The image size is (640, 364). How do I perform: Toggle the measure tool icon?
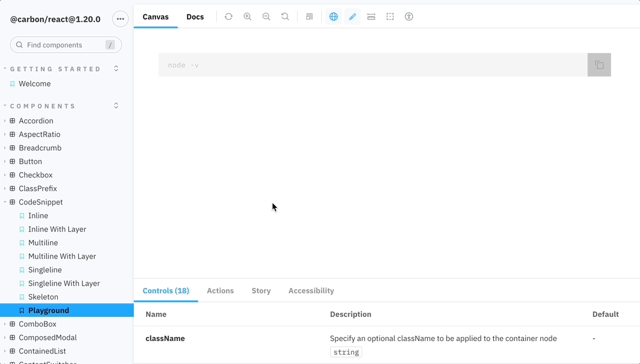tap(371, 16)
